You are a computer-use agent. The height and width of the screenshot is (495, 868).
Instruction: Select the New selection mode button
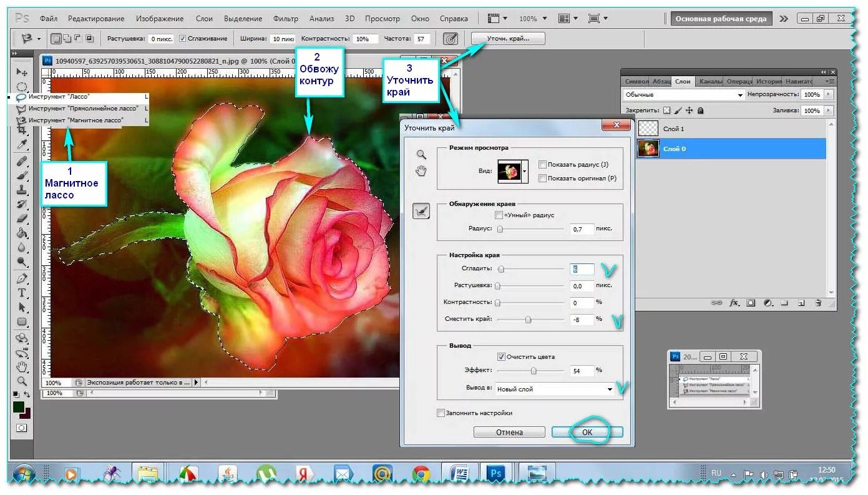tap(56, 39)
